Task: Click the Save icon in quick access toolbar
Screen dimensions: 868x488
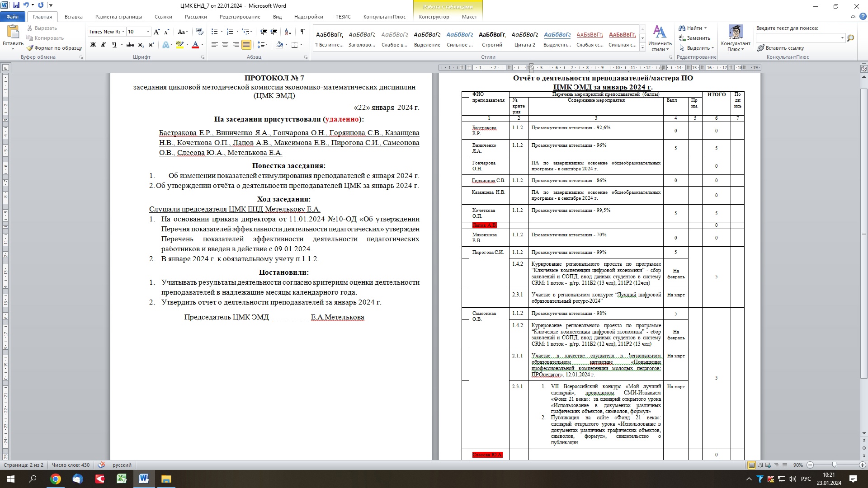Action: click(x=16, y=5)
